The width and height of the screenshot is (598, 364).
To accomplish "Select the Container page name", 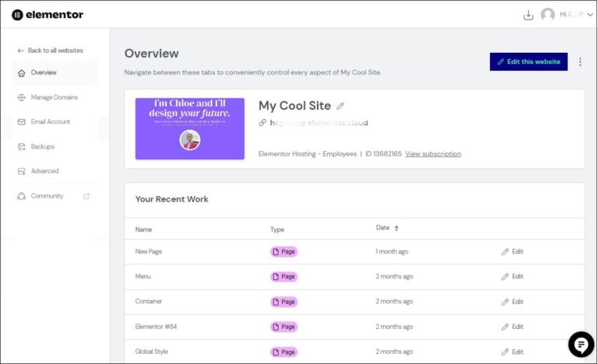I will click(x=149, y=301).
